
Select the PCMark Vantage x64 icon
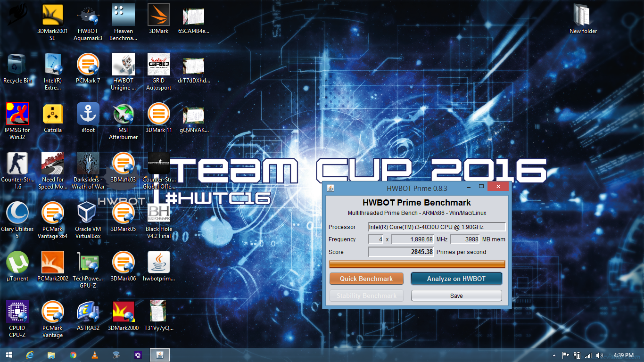[52, 220]
